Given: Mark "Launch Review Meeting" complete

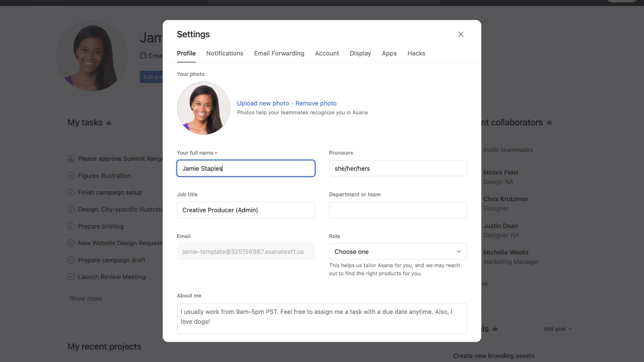Looking at the screenshot, I should (71, 277).
